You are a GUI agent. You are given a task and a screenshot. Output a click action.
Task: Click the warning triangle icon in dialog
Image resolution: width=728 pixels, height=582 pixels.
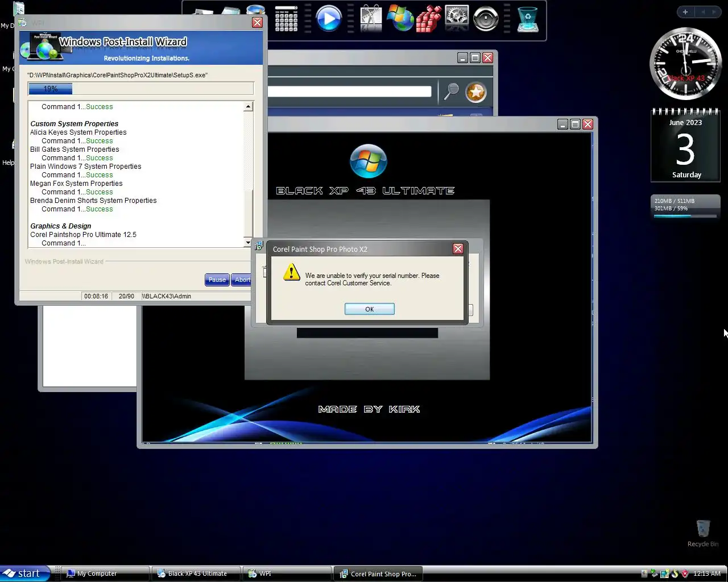[x=291, y=272]
